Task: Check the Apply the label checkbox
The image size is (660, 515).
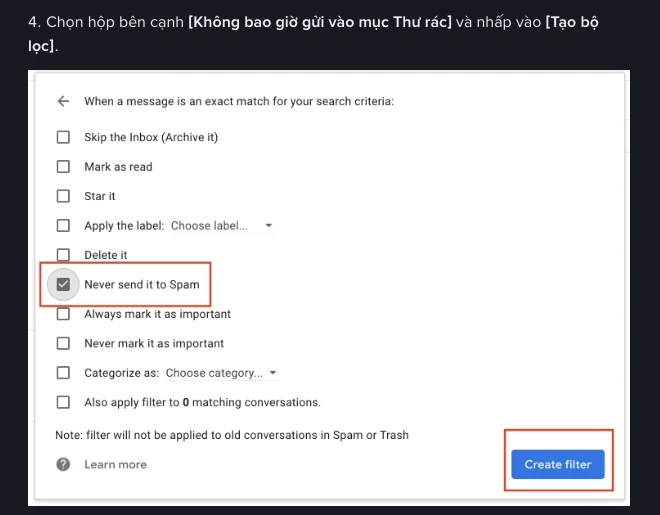Action: [63, 226]
